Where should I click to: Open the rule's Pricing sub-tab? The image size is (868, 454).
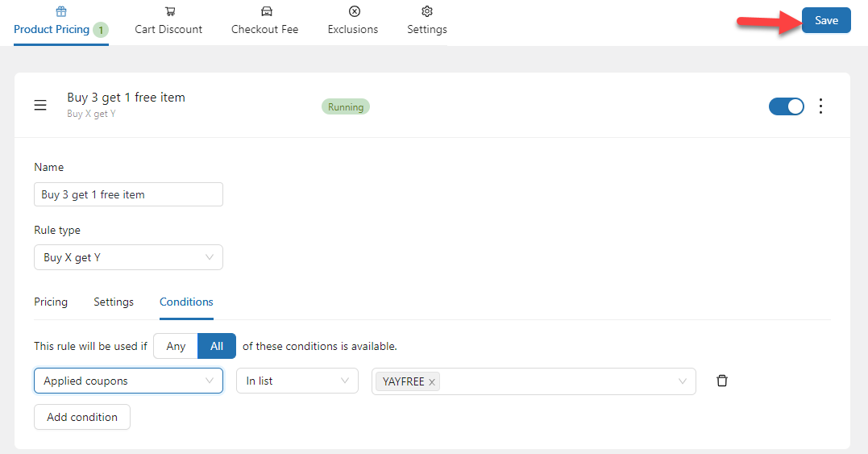point(51,302)
